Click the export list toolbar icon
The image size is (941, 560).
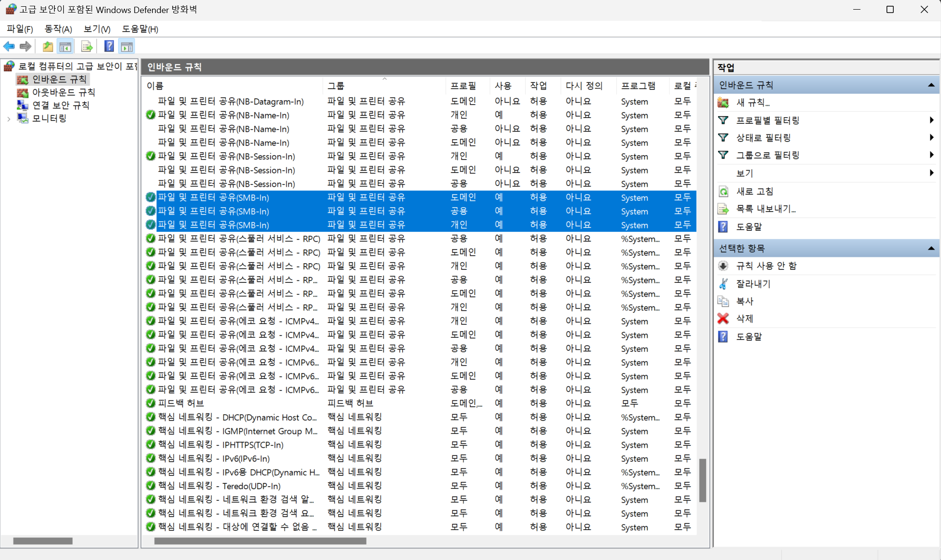[x=87, y=46]
